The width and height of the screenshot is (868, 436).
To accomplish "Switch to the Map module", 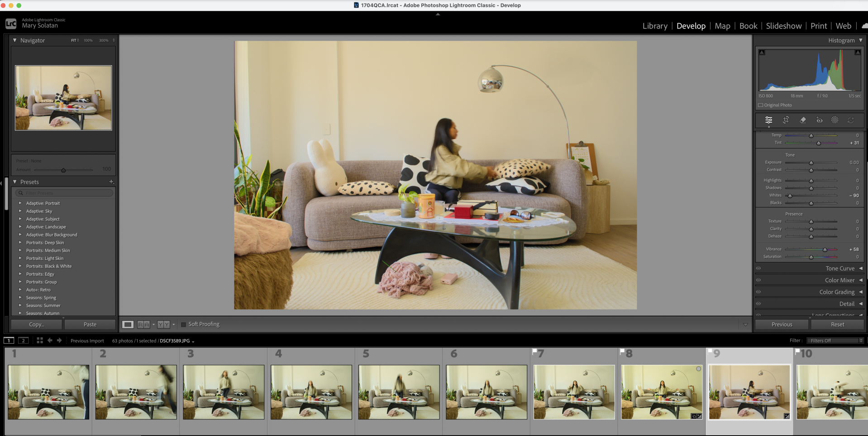I will [722, 26].
